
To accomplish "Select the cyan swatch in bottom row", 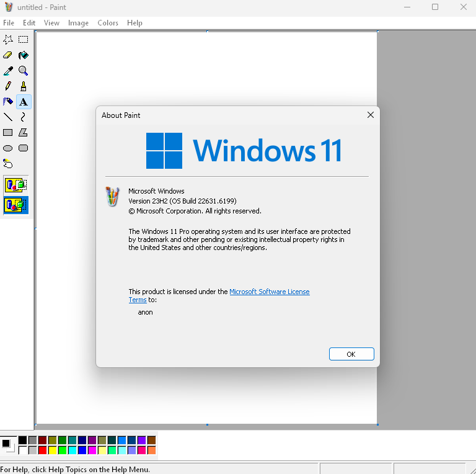I will (73, 450).
